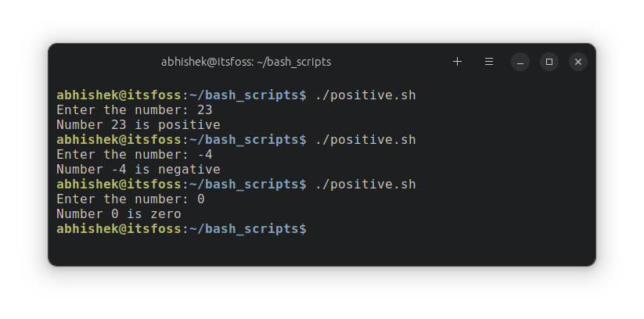The width and height of the screenshot is (644, 319).
Task: Minimize the terminal window
Action: click(521, 62)
